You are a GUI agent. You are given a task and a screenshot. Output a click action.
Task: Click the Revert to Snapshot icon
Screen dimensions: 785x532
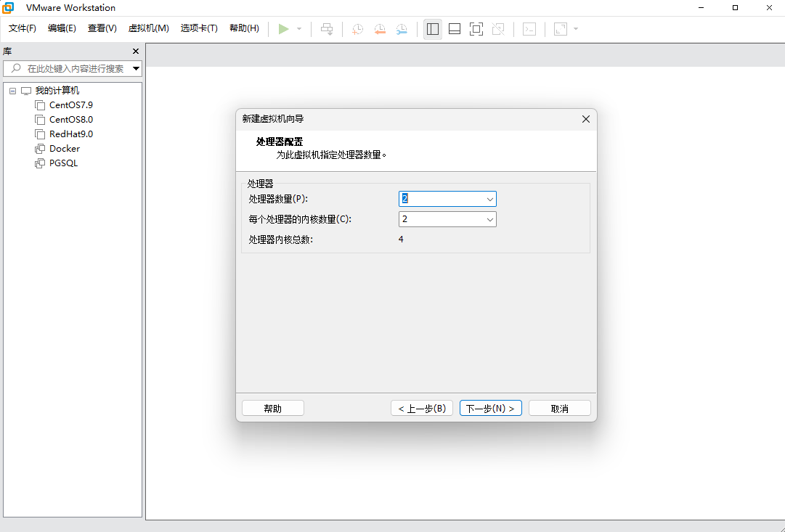(380, 29)
